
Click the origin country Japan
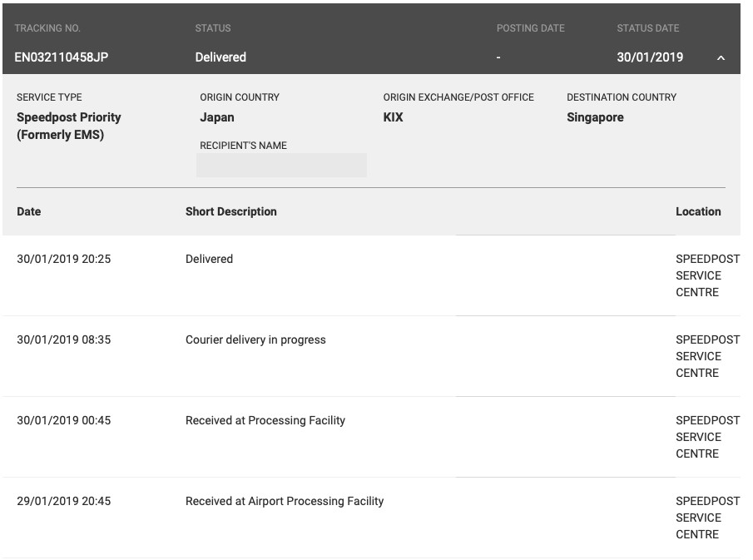click(x=217, y=117)
